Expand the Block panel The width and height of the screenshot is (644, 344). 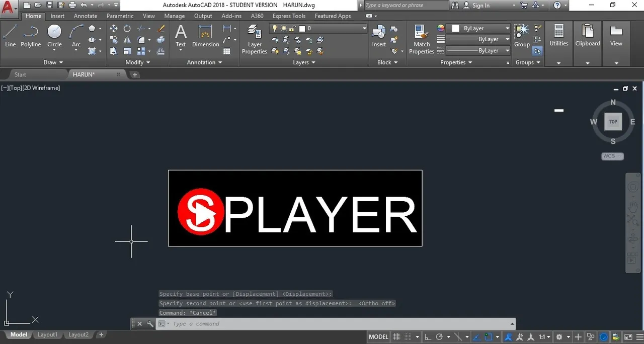pos(387,62)
